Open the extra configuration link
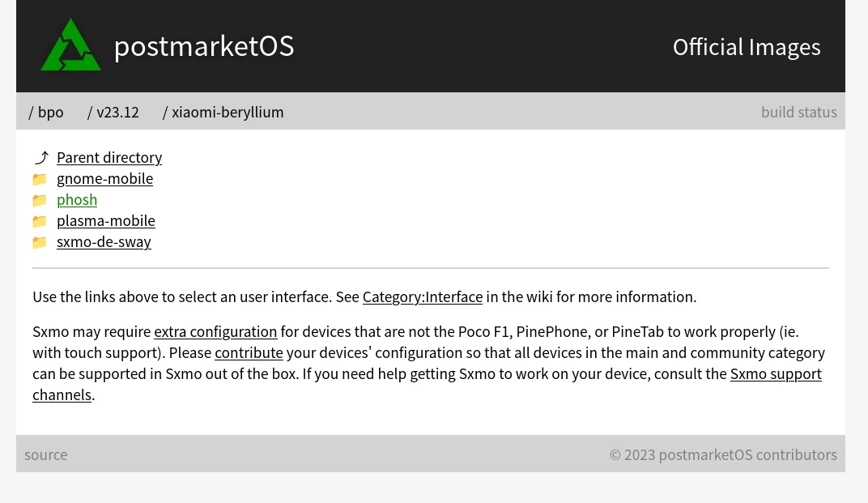 pyautogui.click(x=215, y=332)
